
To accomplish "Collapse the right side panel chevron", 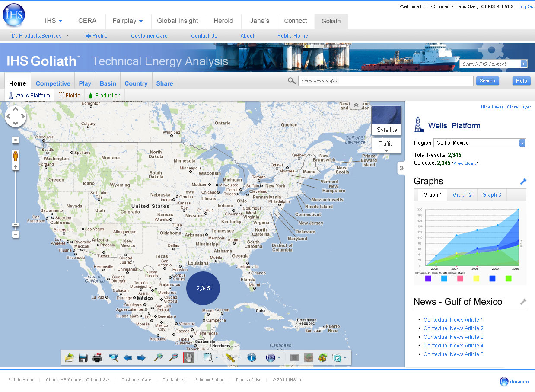I will (401, 168).
